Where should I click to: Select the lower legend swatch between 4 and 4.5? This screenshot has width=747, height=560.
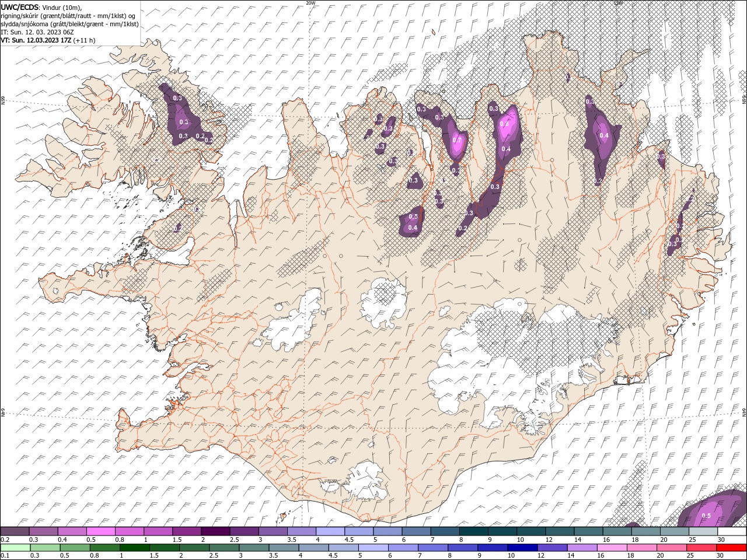313,547
